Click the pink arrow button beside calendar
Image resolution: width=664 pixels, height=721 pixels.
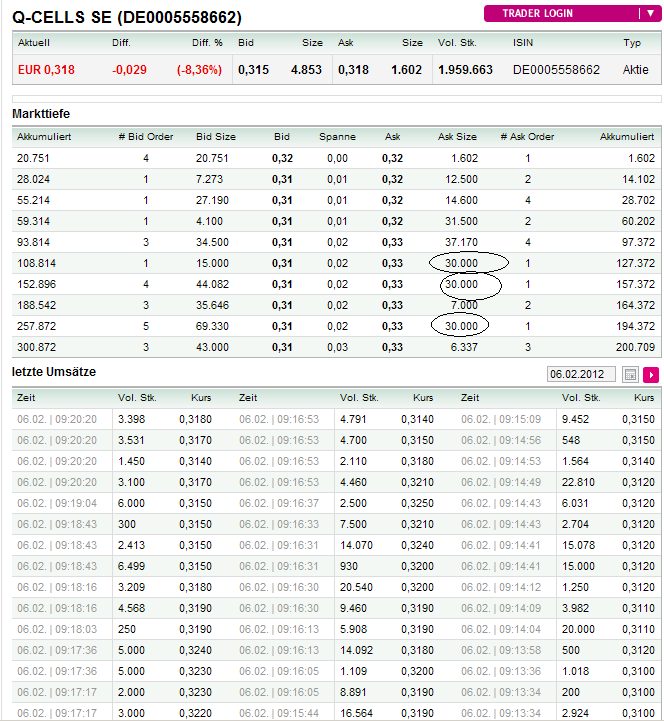(x=651, y=374)
